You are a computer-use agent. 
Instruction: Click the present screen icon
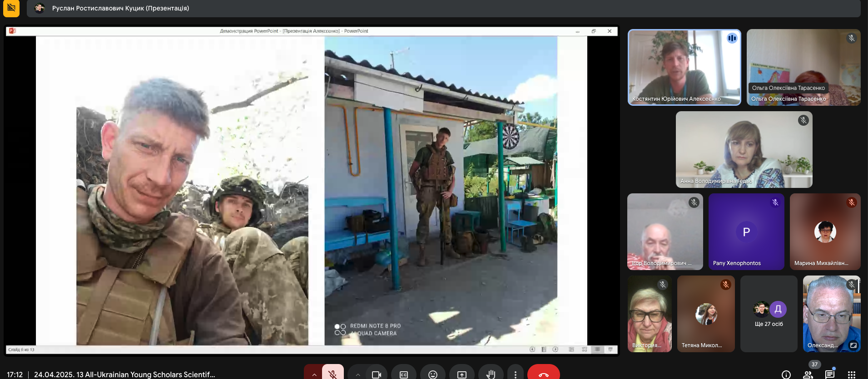461,374
